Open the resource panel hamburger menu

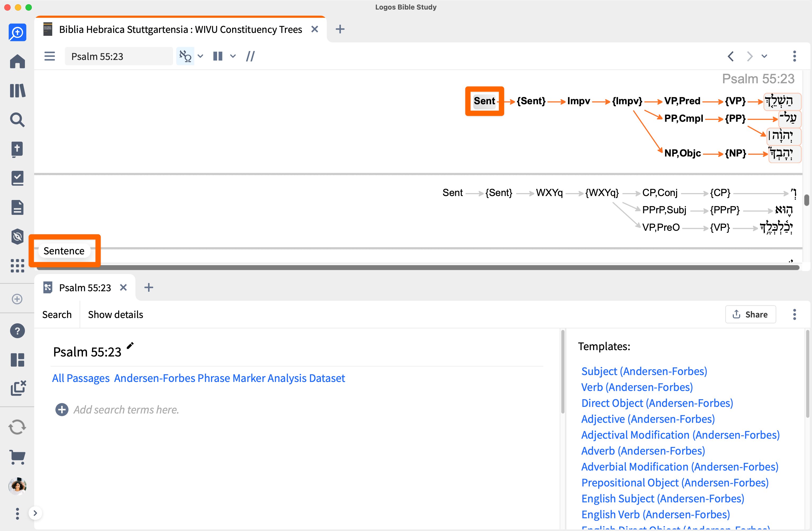click(x=50, y=56)
